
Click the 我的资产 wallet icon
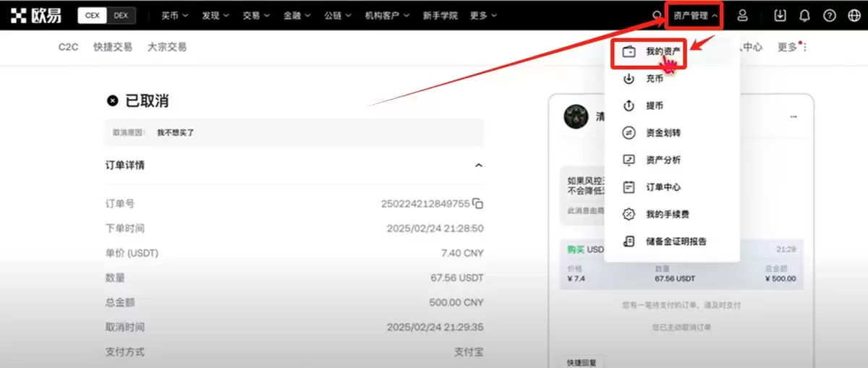[629, 52]
